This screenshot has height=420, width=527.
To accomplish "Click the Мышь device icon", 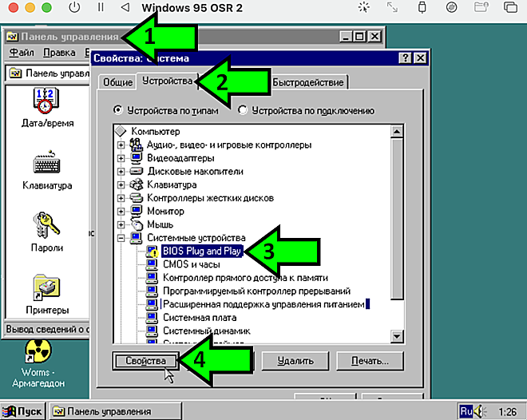I will click(x=137, y=224).
